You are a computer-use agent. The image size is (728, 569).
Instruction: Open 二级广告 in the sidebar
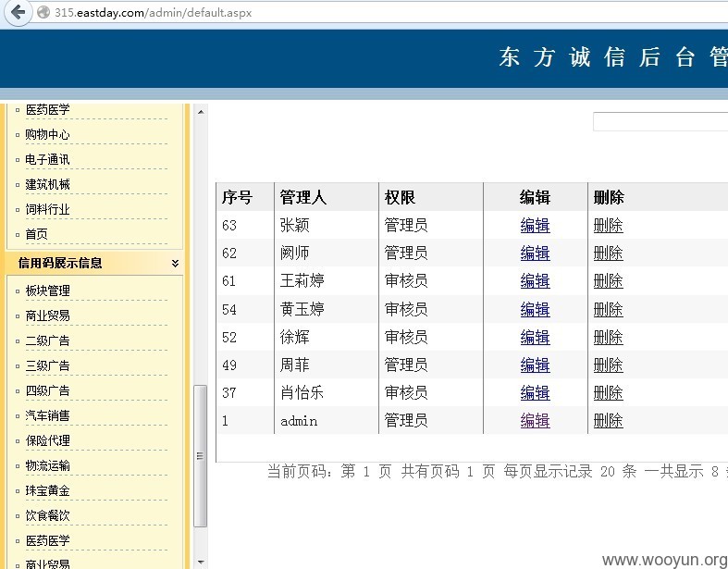(47, 340)
